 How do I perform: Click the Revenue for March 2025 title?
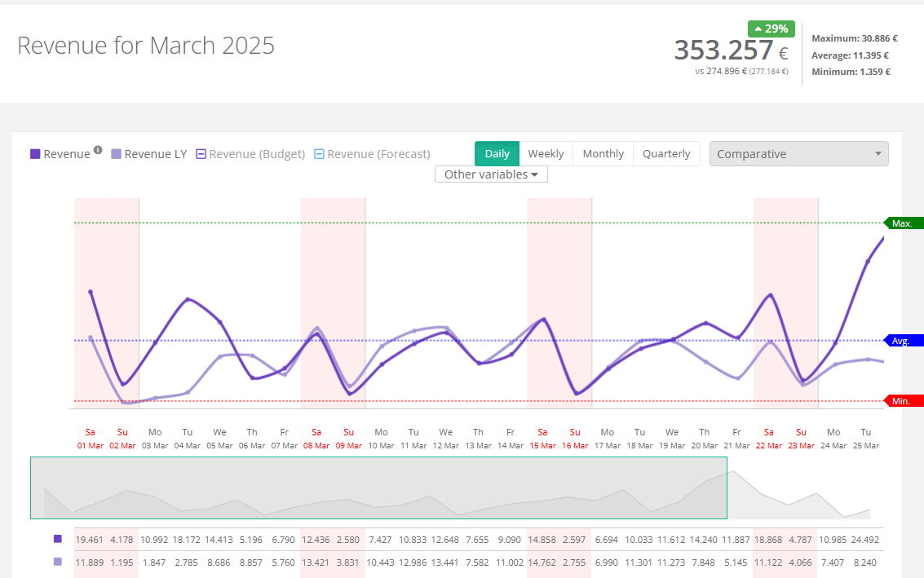[145, 46]
